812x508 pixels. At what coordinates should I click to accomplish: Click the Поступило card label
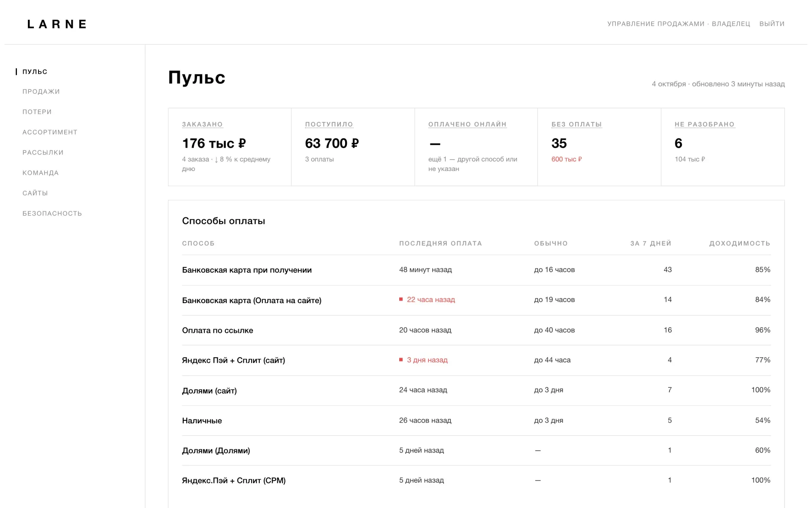(329, 124)
